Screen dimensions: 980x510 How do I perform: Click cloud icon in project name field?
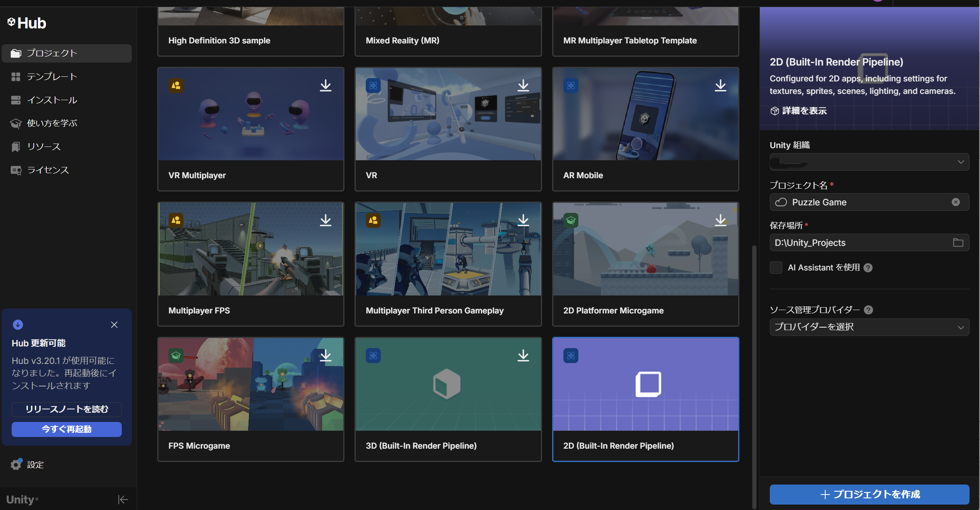click(x=781, y=202)
